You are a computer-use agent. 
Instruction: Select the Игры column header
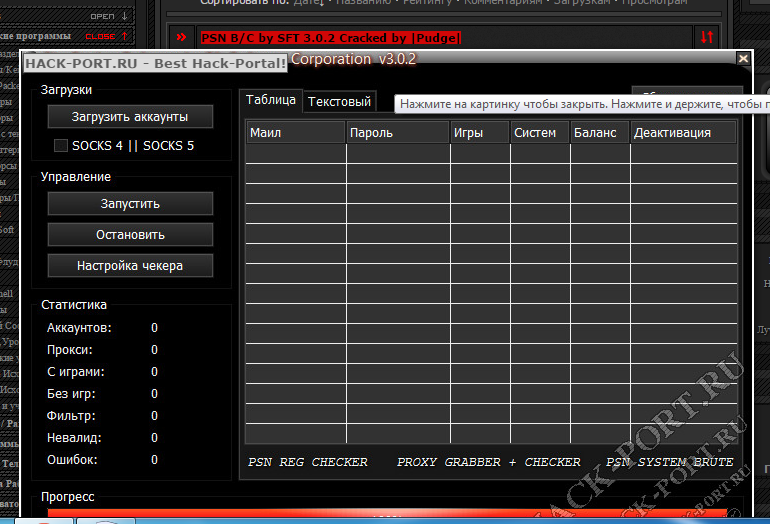480,133
